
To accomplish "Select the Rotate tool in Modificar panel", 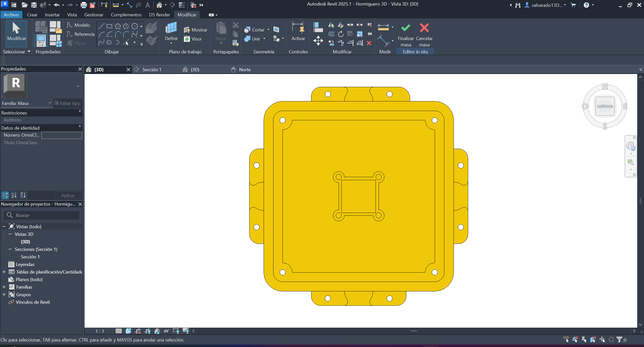I will tap(341, 34).
